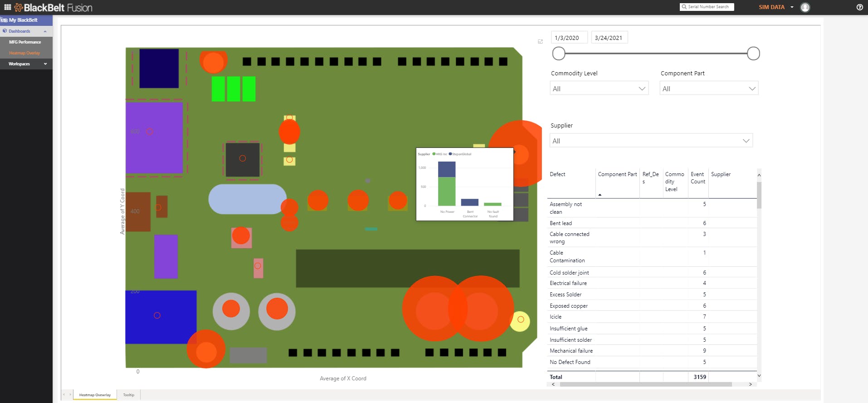Open the Commodity Level dropdown
The image size is (868, 403).
tap(599, 88)
